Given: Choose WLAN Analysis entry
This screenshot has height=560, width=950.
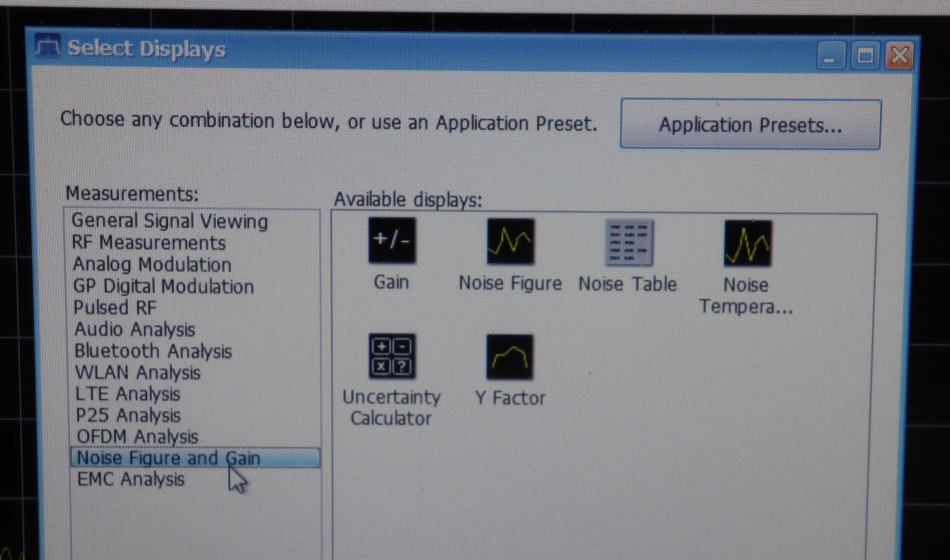Looking at the screenshot, I should point(138,372).
